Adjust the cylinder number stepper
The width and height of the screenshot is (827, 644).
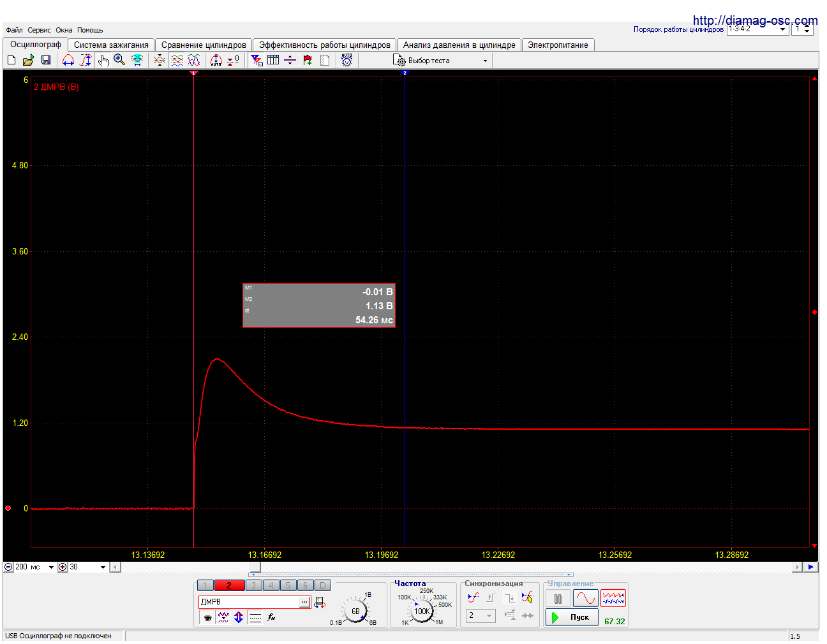[x=807, y=29]
